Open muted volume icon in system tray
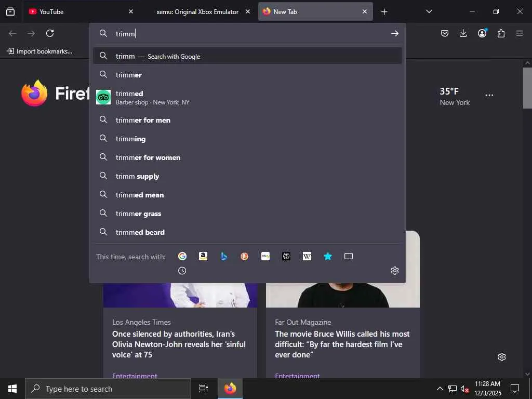The width and height of the screenshot is (532, 399). 464,389
